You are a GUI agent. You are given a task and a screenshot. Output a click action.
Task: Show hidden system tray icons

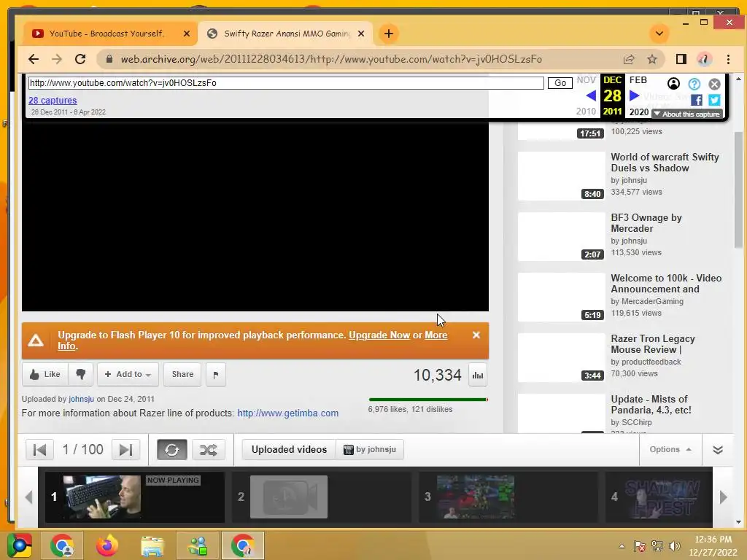(x=622, y=546)
